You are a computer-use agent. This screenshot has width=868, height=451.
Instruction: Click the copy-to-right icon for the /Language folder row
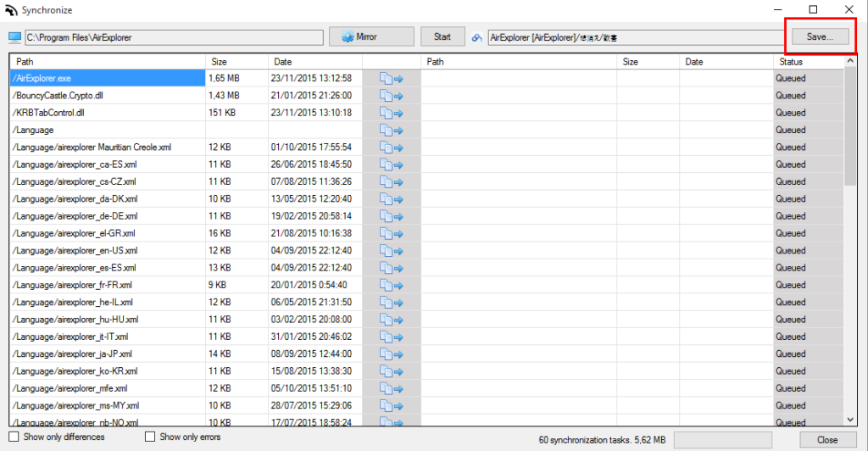392,130
